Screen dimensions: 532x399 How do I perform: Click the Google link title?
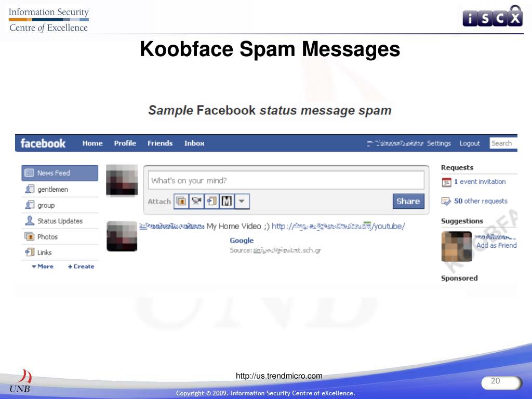(242, 241)
